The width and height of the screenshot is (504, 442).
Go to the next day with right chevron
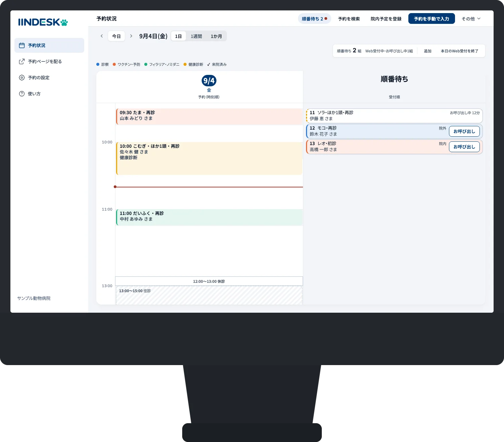click(x=131, y=36)
